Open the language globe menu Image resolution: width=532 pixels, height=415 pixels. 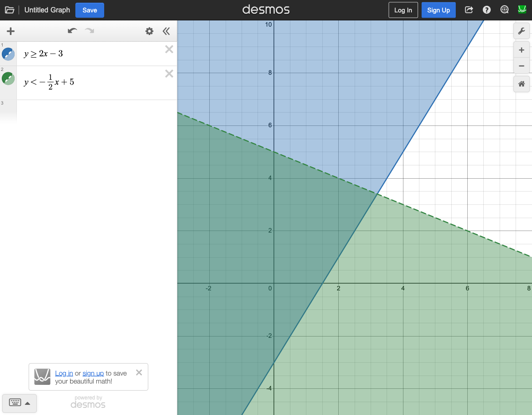(x=504, y=10)
